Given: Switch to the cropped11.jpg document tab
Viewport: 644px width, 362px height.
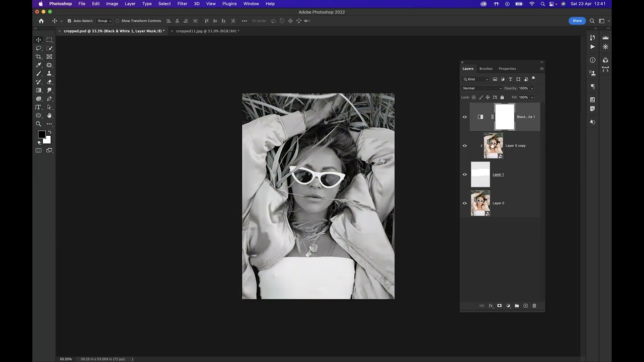Looking at the screenshot, I should click(x=207, y=31).
